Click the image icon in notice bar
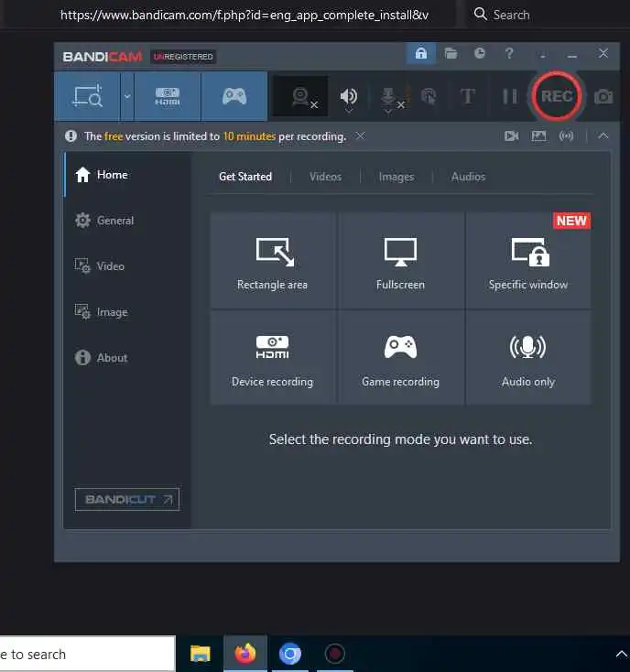Viewport: 630px width, 672px height. [538, 136]
